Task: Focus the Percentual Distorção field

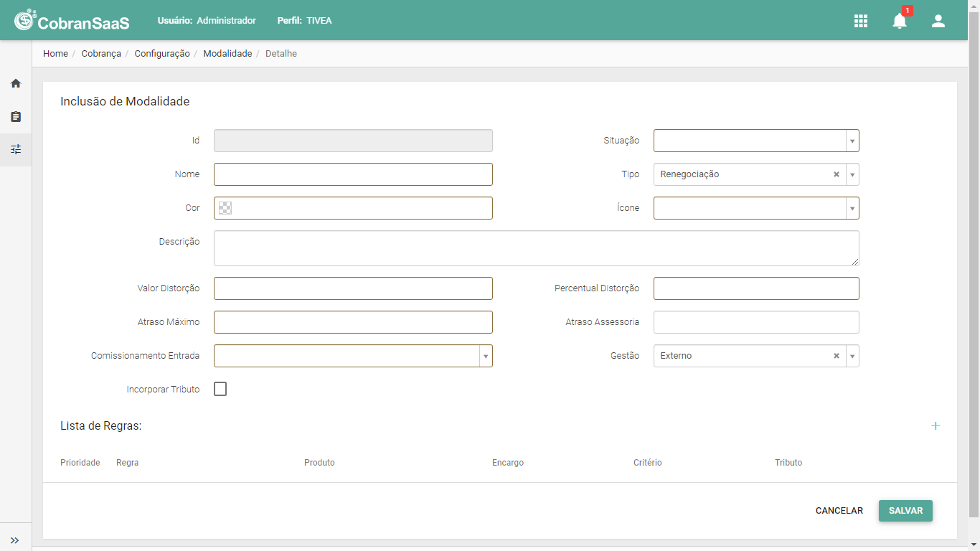Action: [x=756, y=288]
